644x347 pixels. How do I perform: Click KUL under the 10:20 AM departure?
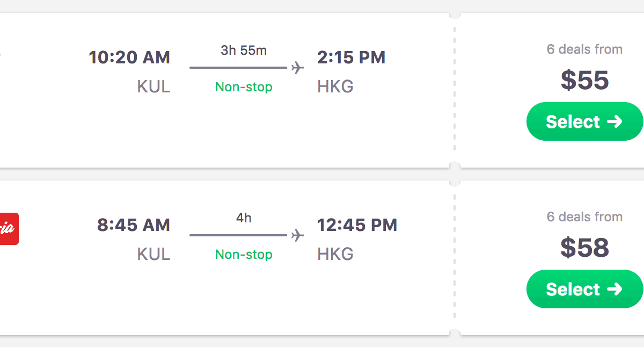point(153,87)
